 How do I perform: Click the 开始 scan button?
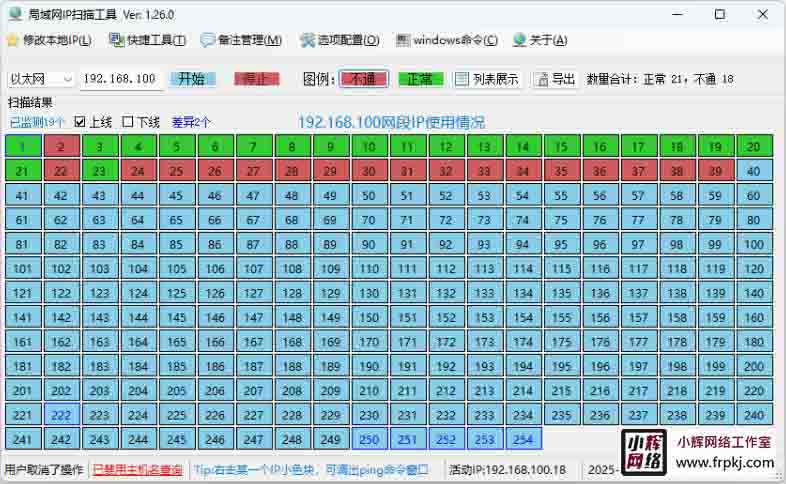click(192, 79)
